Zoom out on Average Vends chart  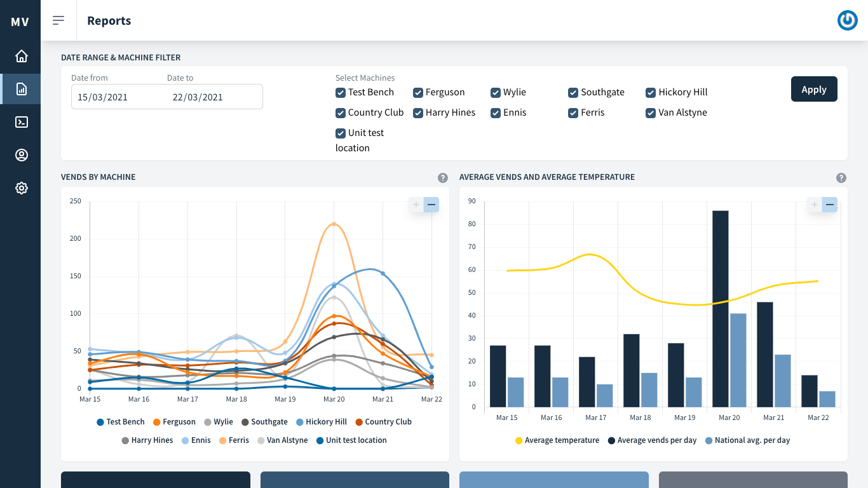(829, 205)
